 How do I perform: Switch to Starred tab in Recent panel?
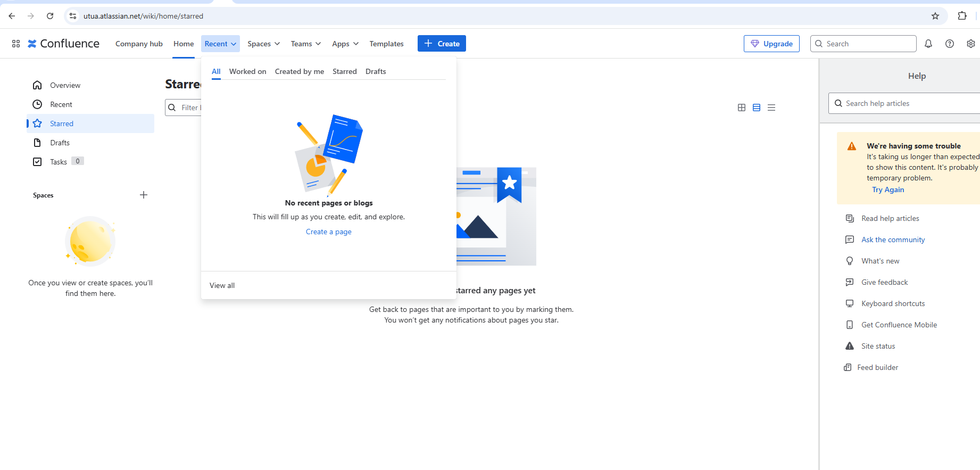click(x=345, y=71)
